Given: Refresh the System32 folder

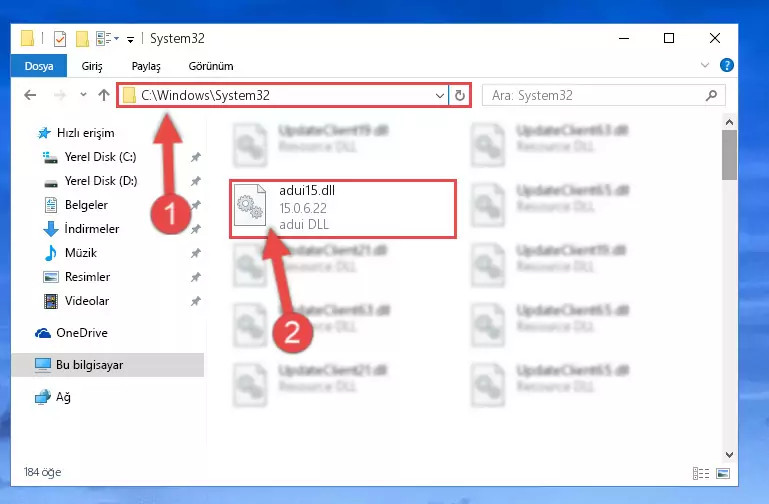Looking at the screenshot, I should (460, 96).
